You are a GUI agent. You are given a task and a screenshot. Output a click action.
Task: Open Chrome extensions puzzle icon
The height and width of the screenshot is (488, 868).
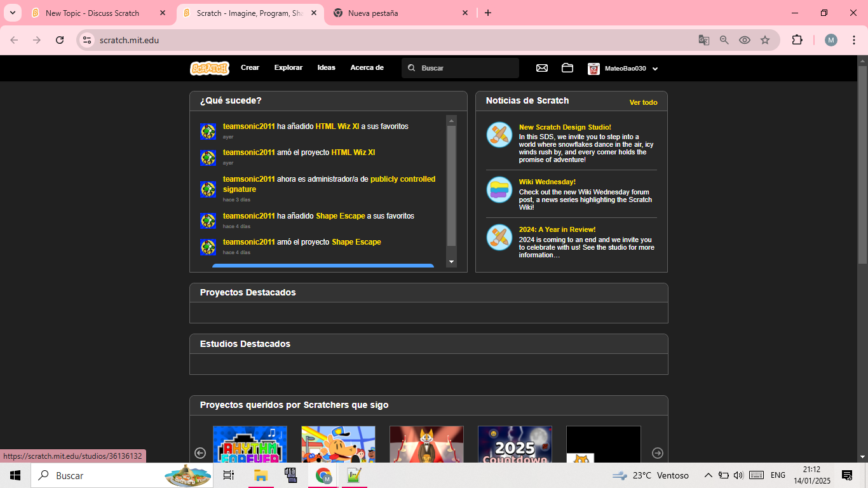(797, 40)
